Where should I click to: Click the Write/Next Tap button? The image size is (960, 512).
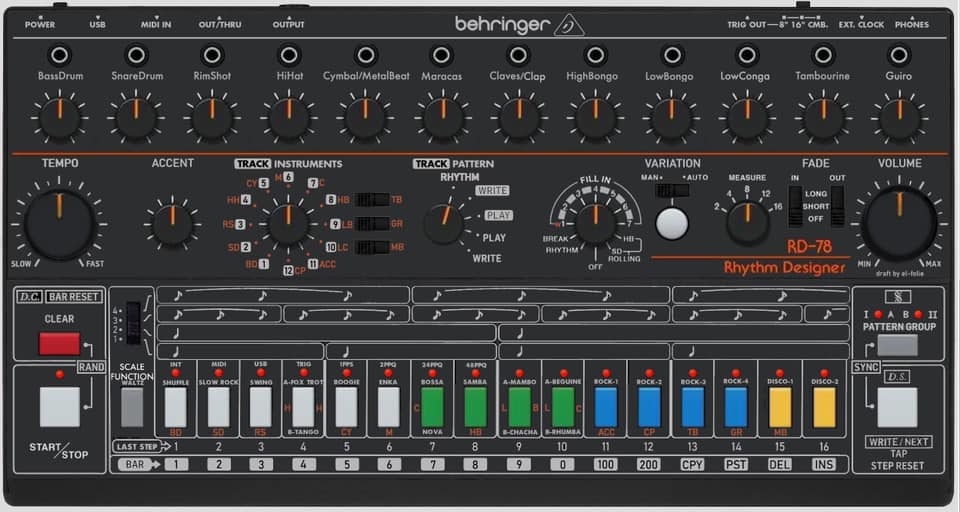tap(897, 407)
